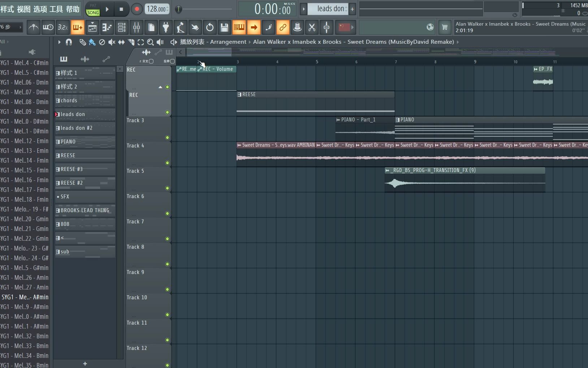Select the playback speaker tool
The height and width of the screenshot is (368, 588).
[160, 42]
